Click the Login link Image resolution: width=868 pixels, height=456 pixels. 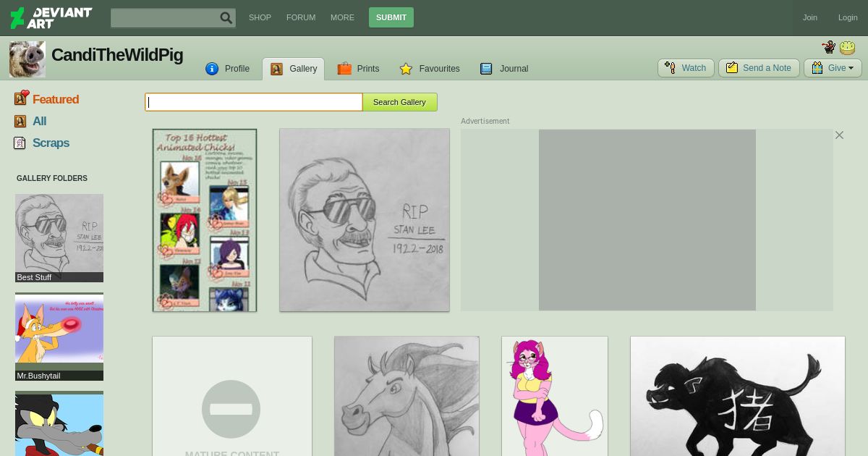coord(848,17)
